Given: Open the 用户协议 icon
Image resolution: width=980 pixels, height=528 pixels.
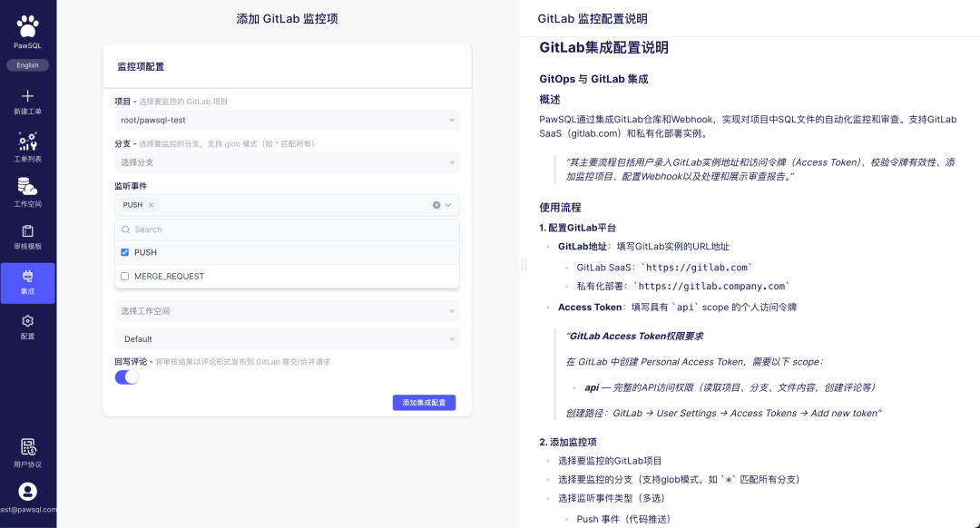Looking at the screenshot, I should pos(28,446).
